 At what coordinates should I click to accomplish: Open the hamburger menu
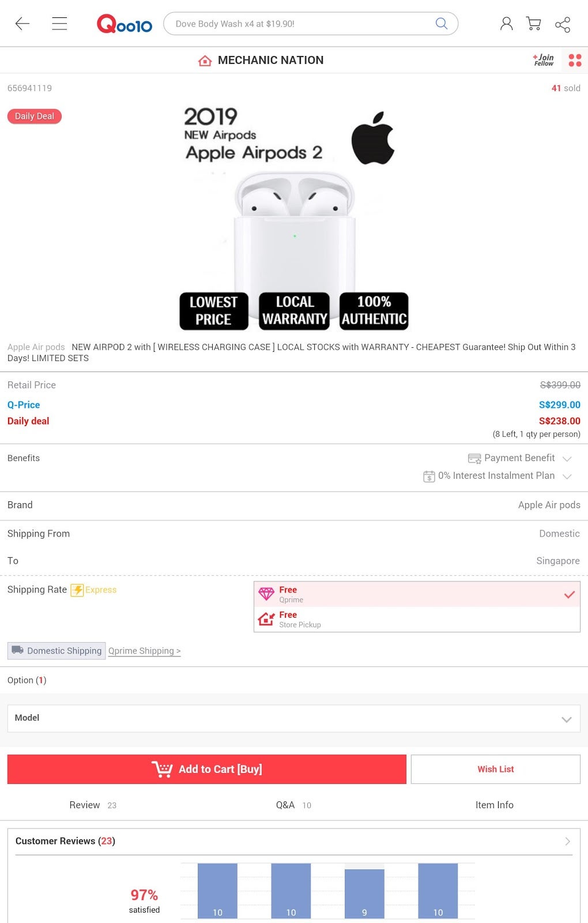[x=59, y=24]
